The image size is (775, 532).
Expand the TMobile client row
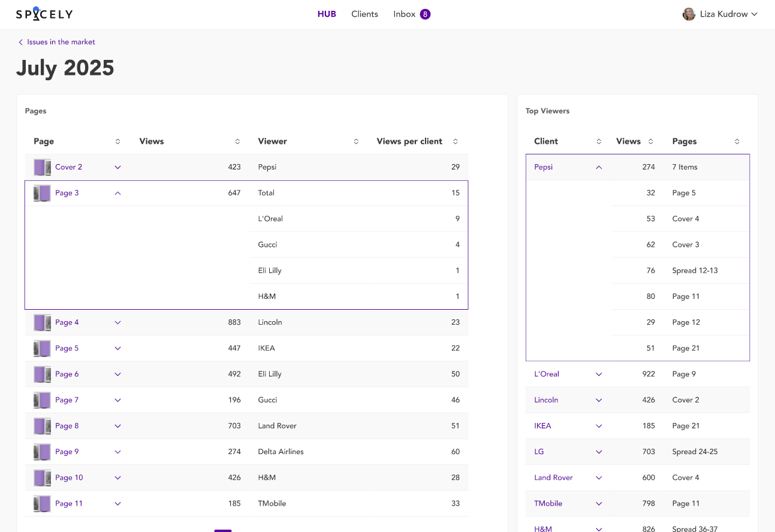pyautogui.click(x=599, y=503)
